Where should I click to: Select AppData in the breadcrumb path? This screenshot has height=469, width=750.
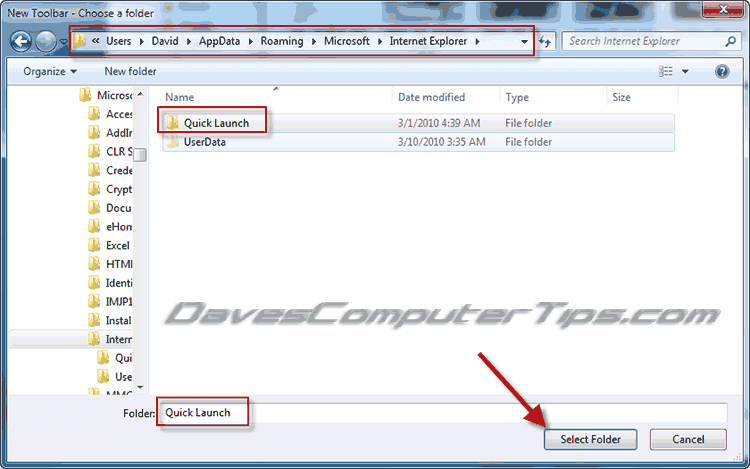pyautogui.click(x=220, y=41)
